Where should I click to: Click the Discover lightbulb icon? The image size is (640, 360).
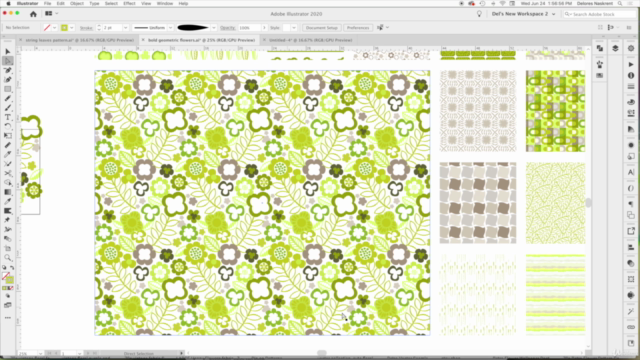[479, 14]
